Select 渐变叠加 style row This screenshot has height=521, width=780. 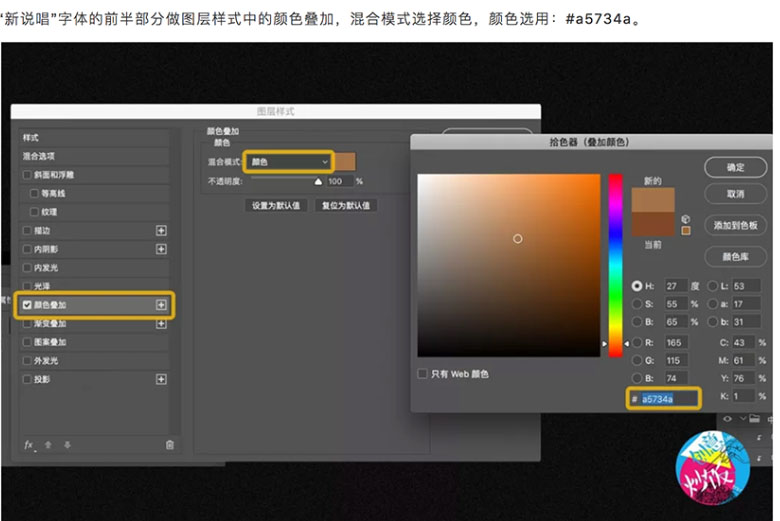tap(95, 323)
